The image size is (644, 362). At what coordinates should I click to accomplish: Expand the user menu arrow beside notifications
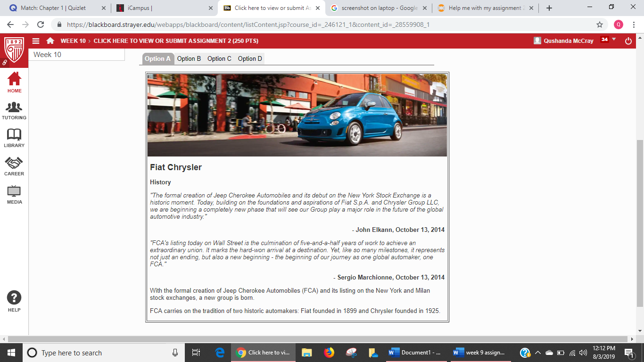(614, 39)
